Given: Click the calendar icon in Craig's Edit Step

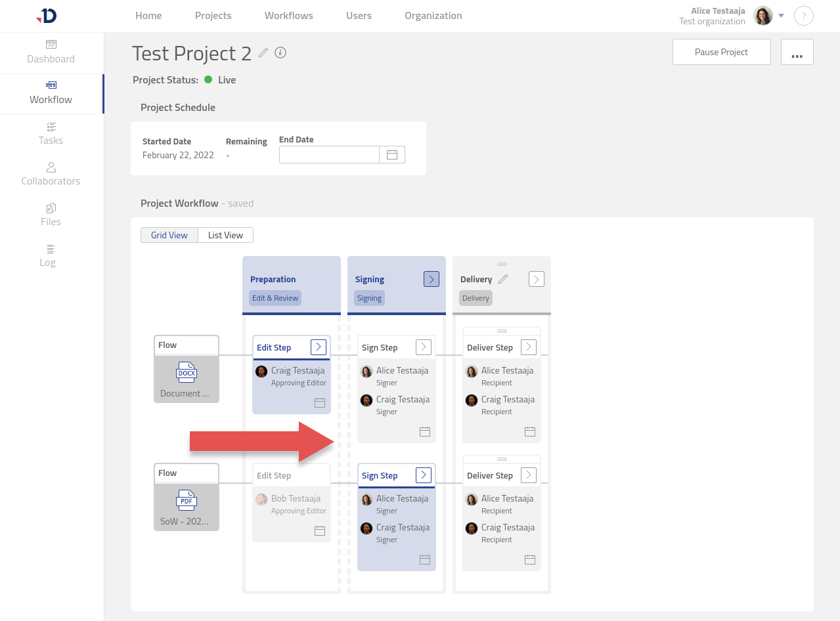Looking at the screenshot, I should click(320, 402).
